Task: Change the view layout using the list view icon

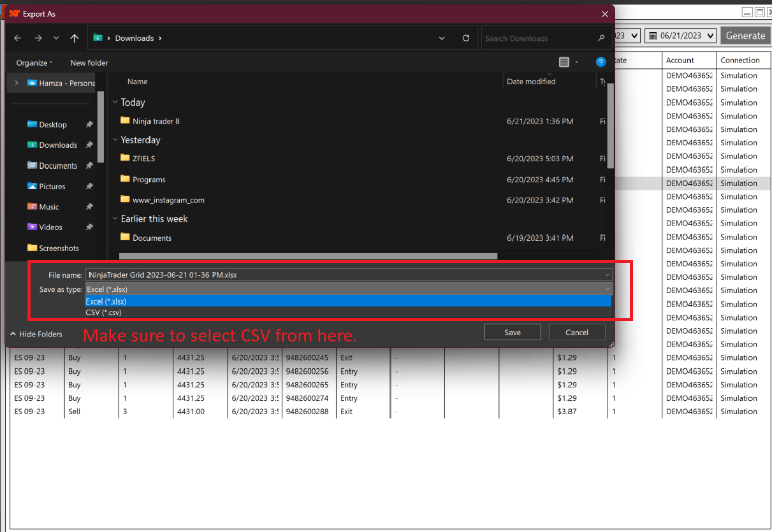Action: 564,62
